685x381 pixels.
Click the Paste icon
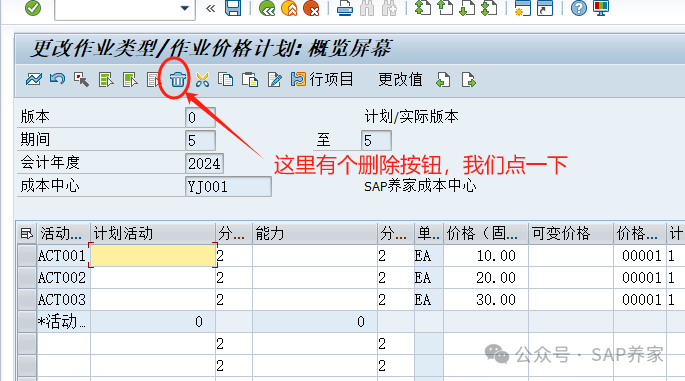click(x=249, y=80)
